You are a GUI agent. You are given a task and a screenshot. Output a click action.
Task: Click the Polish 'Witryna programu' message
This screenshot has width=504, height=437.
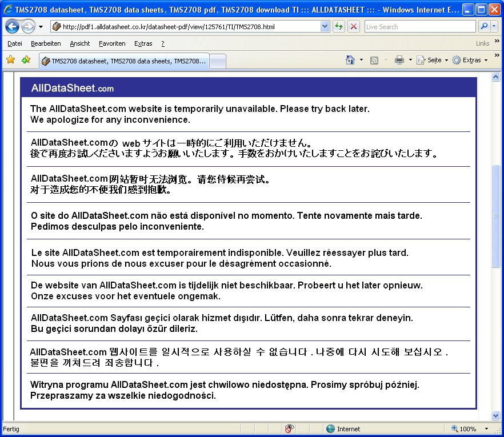[x=225, y=390]
